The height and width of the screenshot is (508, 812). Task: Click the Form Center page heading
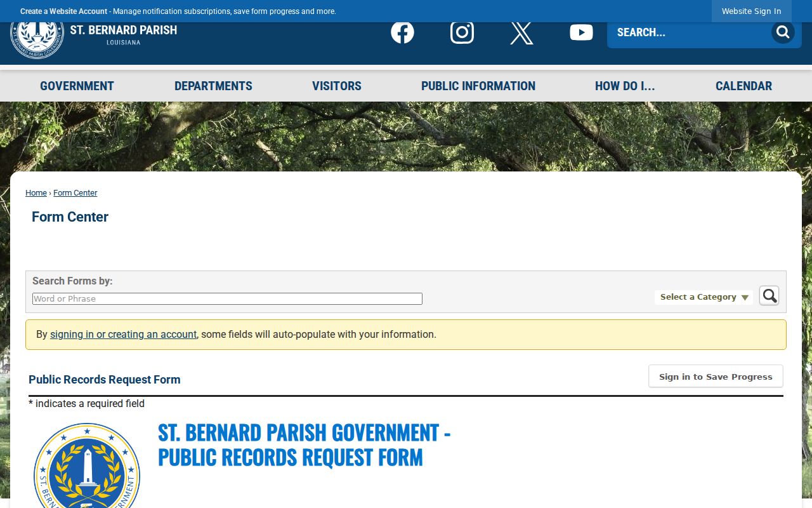(x=70, y=217)
